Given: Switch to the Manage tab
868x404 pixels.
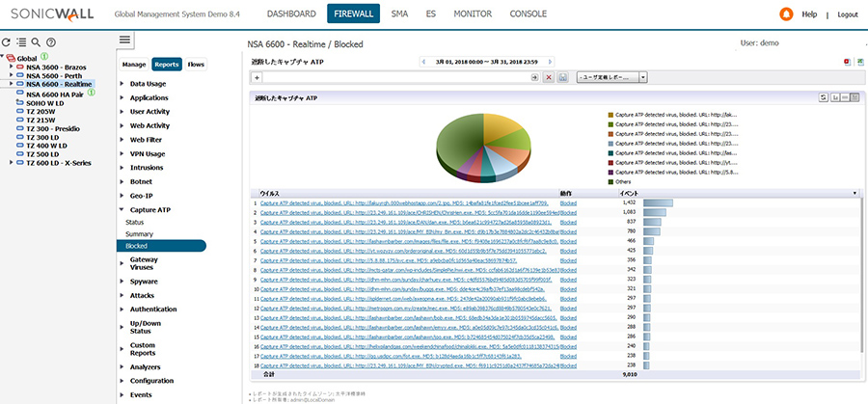Looking at the screenshot, I should click(134, 65).
